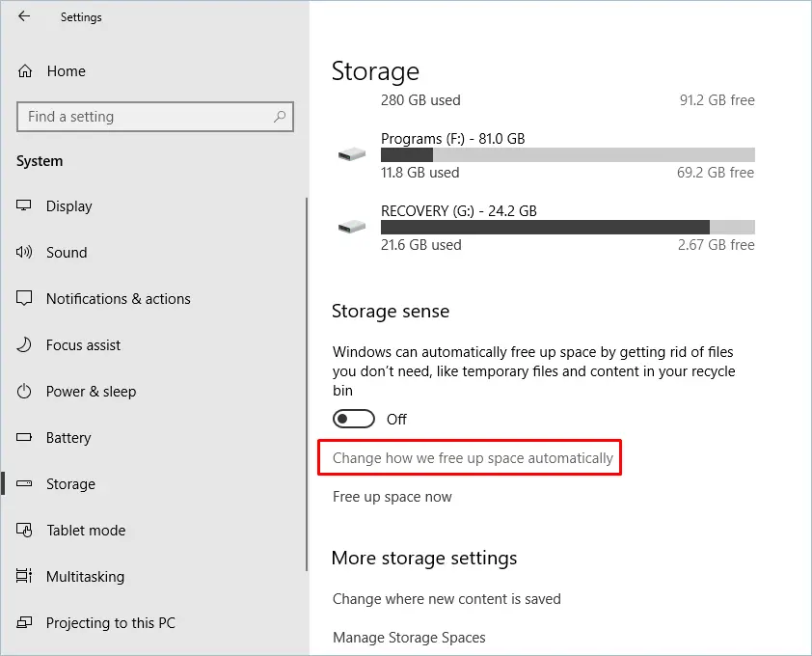This screenshot has height=656, width=812.
Task: Click the Sound speaker icon
Action: (25, 253)
